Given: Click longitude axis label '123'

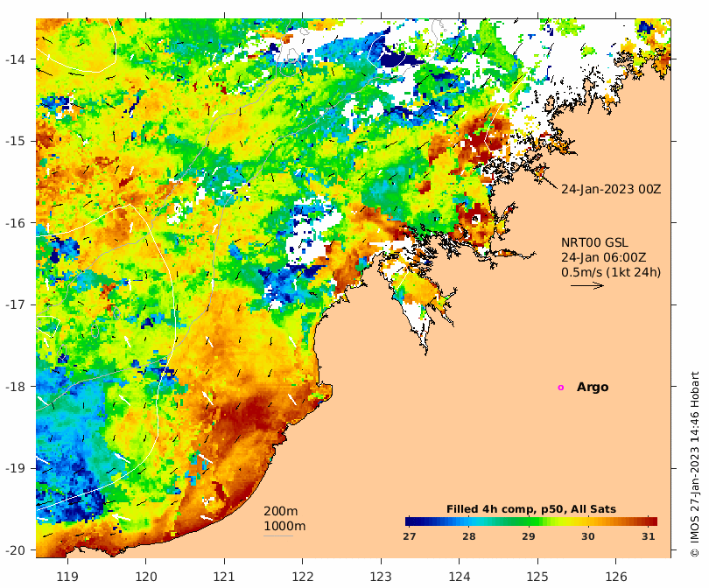Looking at the screenshot, I should pyautogui.click(x=381, y=577).
